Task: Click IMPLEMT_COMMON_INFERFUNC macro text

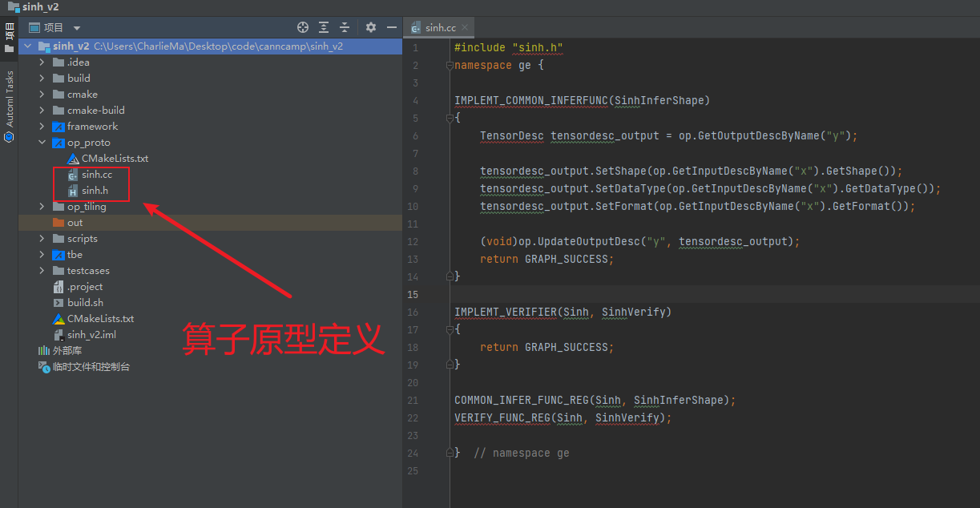Action: (531, 101)
